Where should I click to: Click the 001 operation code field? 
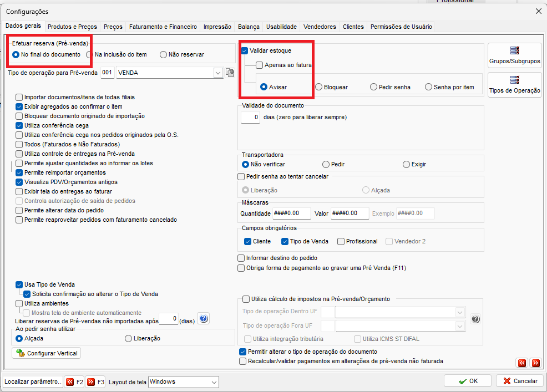pyautogui.click(x=108, y=73)
